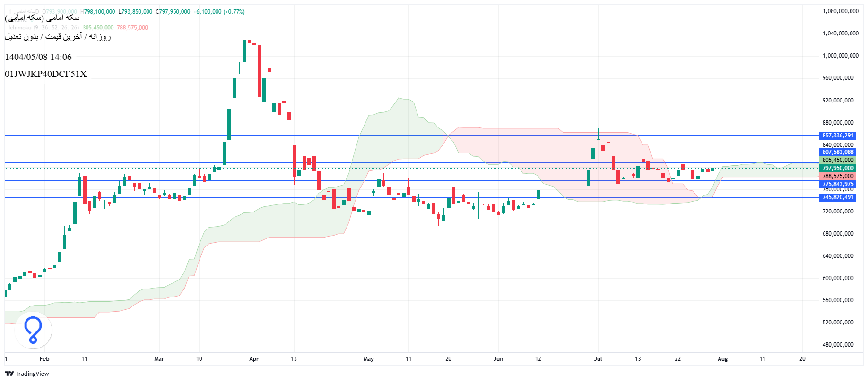Click the Mar label on time axis
This screenshot has height=382, width=868.
coord(159,359)
